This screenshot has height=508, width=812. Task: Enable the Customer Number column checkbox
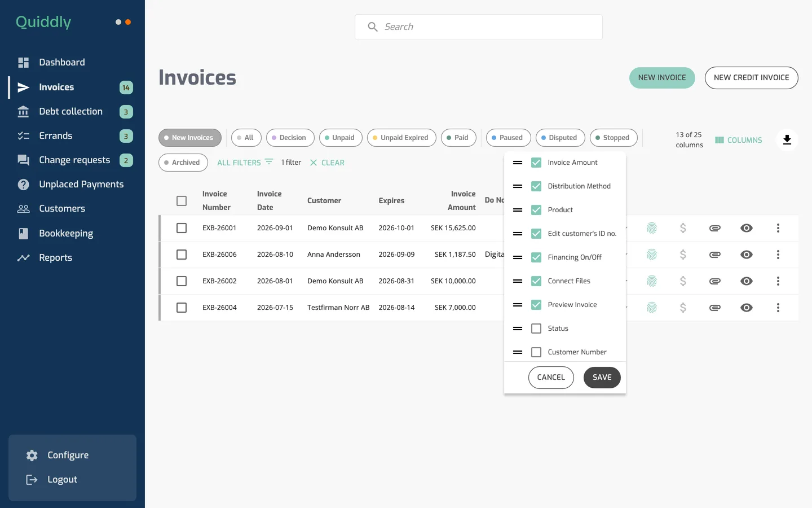536,352
